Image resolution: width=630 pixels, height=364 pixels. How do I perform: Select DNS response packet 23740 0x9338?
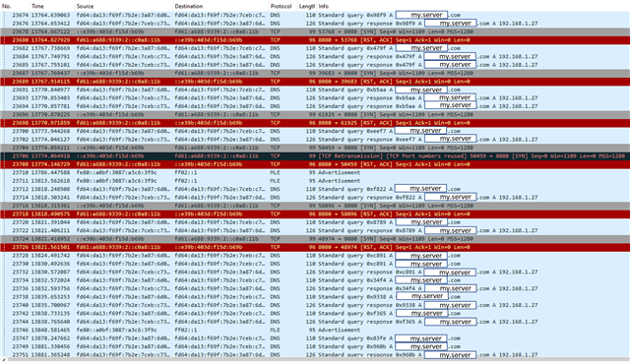point(315,305)
